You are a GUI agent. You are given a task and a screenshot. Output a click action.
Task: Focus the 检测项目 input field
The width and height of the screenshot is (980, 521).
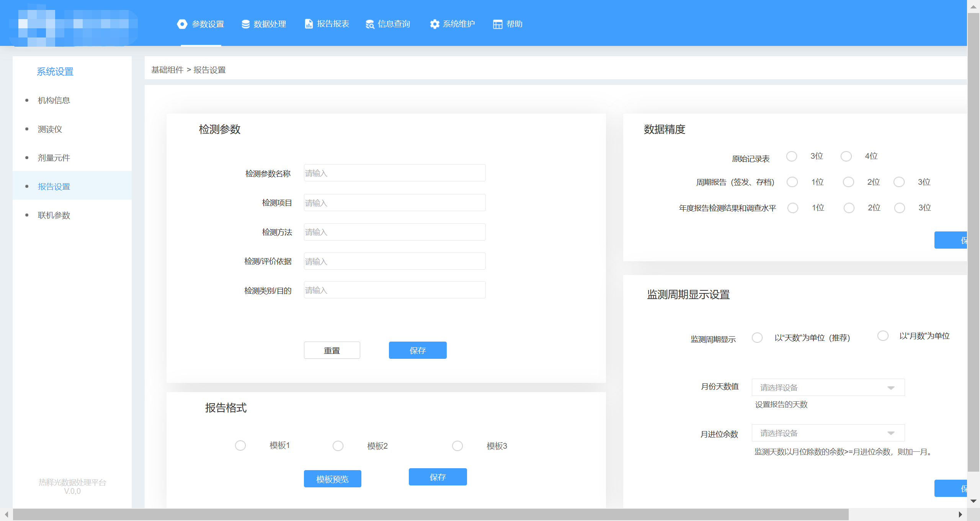point(395,203)
